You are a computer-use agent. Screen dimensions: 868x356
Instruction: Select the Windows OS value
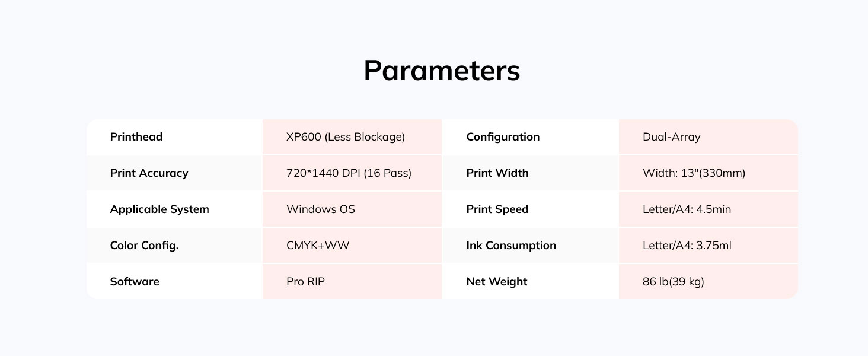(321, 209)
